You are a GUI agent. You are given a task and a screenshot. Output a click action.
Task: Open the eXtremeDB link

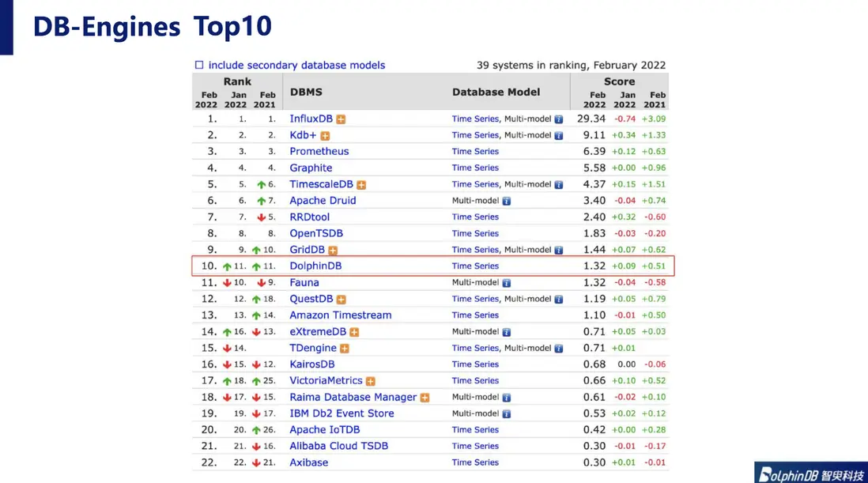pyautogui.click(x=318, y=331)
